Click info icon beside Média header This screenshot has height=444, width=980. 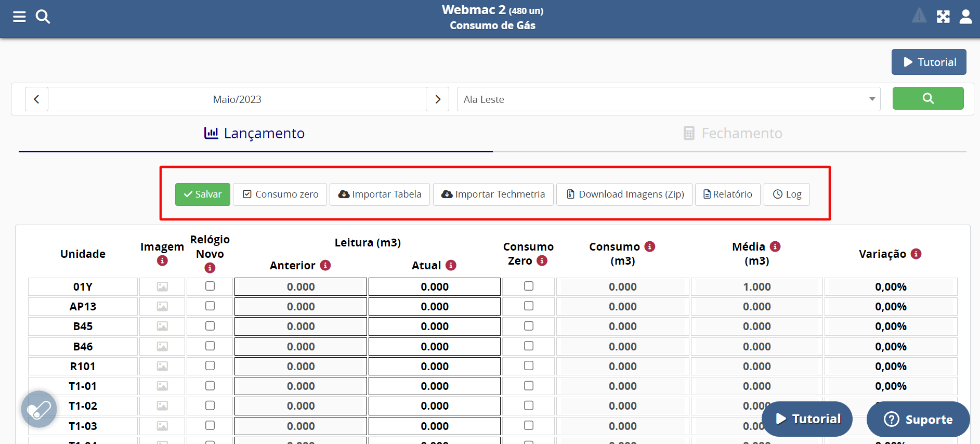tap(775, 246)
